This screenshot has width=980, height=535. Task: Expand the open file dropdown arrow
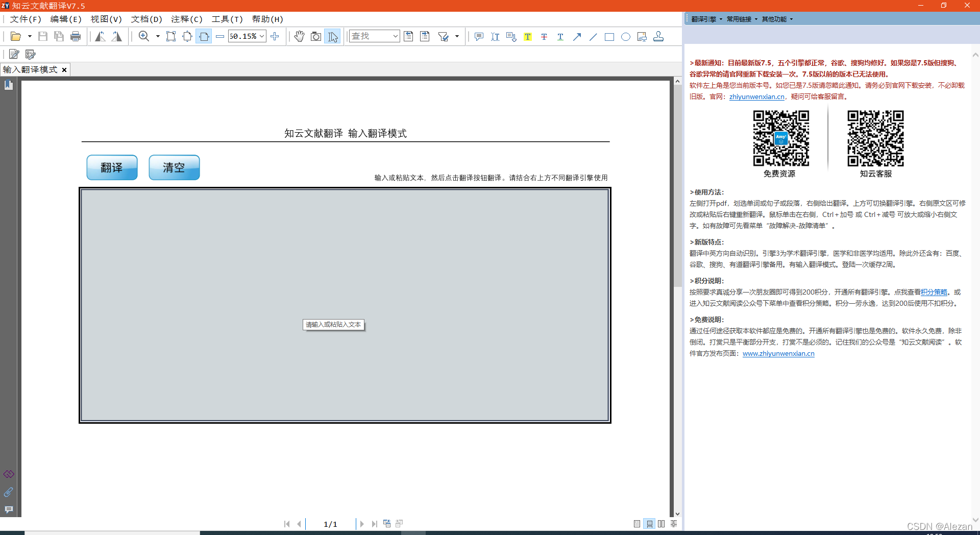(30, 36)
